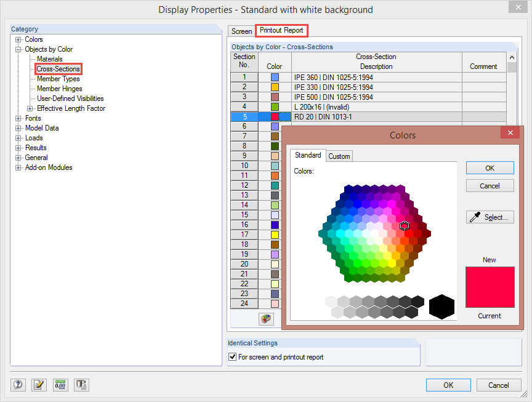Expand the Fonts tree node

[x=18, y=118]
